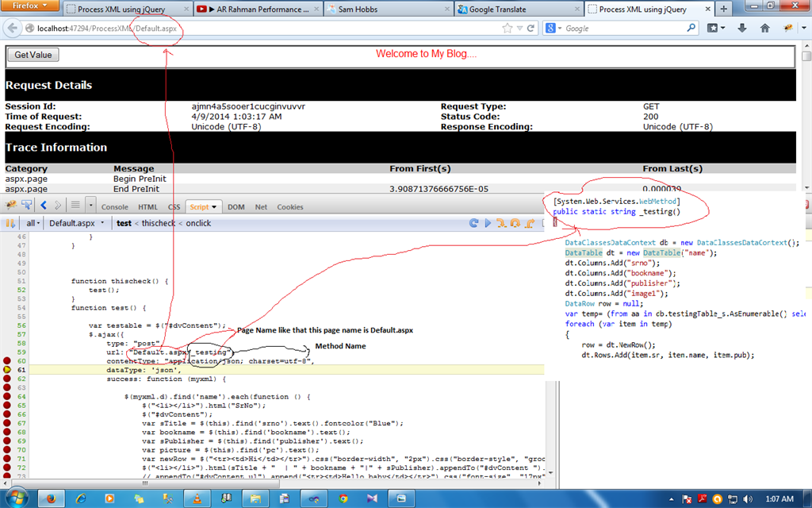Viewport: 812px width, 508px height.
Task: Open the Bookmarks menu star icon
Action: point(713,28)
